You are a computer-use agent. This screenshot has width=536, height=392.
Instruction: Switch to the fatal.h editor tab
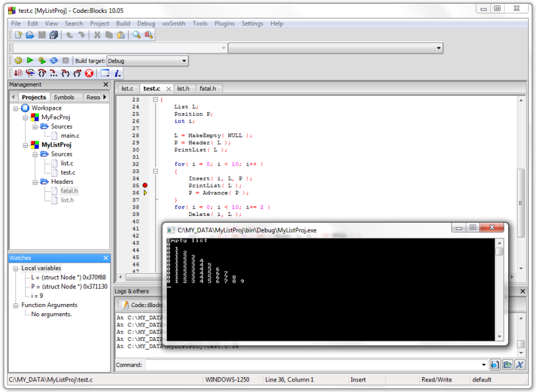208,89
